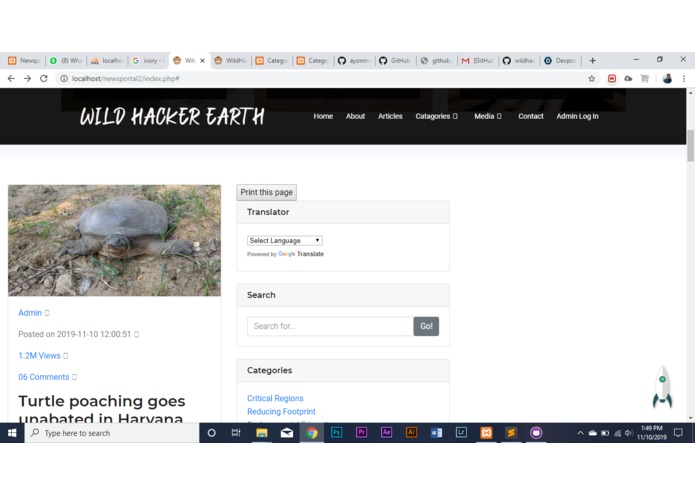Screen dimensions: 695x494
Task: Open Premiere Pro from the taskbar
Action: (361, 433)
